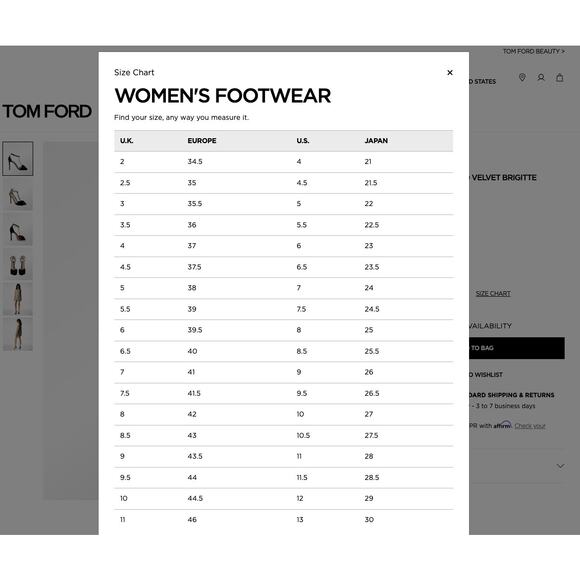The height and width of the screenshot is (580, 580).
Task: Click the add to WISHLIST link
Action: pyautogui.click(x=486, y=375)
